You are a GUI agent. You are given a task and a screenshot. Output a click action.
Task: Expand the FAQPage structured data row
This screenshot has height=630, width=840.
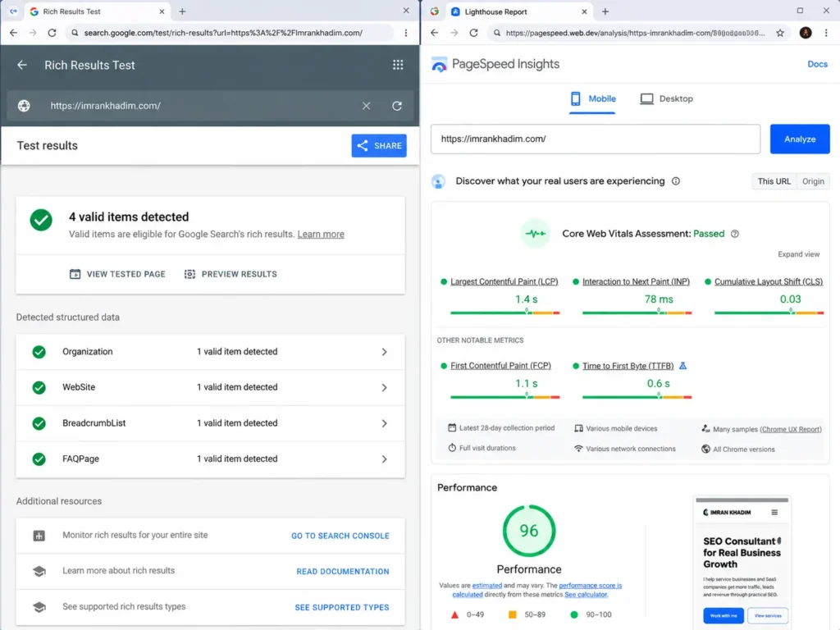[211, 459]
